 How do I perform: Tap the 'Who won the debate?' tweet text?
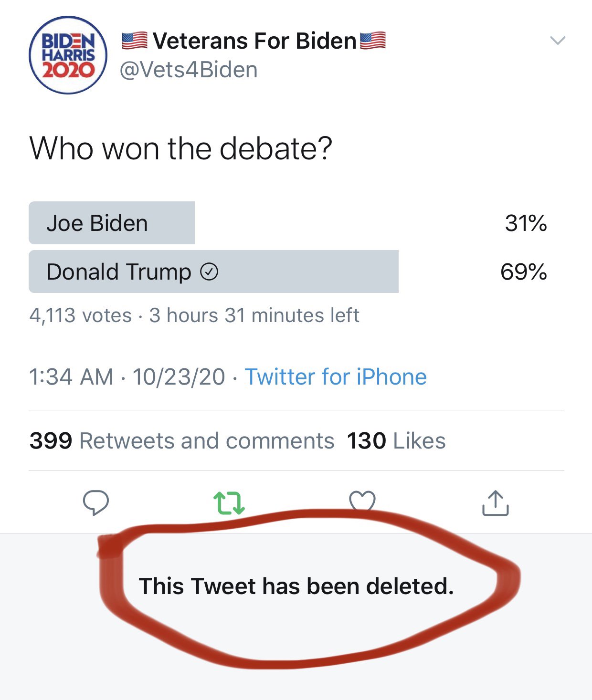pyautogui.click(x=180, y=148)
